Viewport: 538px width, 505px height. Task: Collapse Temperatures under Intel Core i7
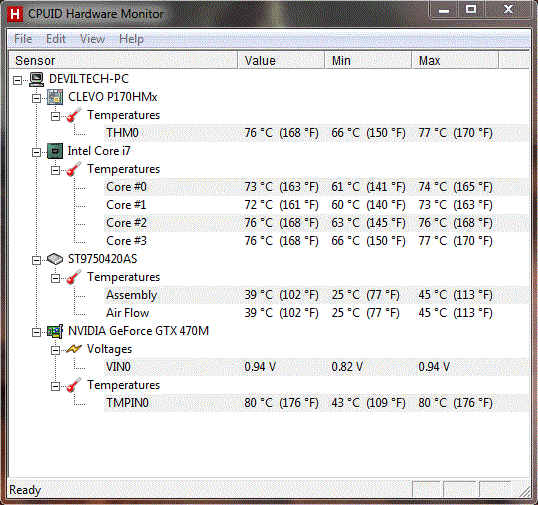coord(55,170)
